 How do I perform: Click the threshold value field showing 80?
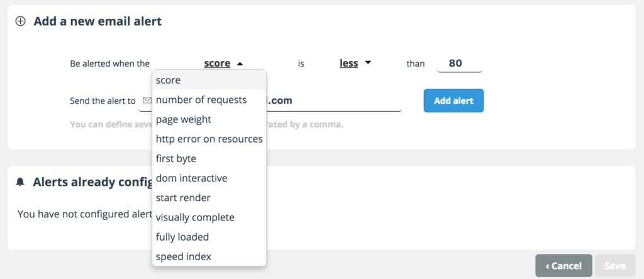(459, 63)
